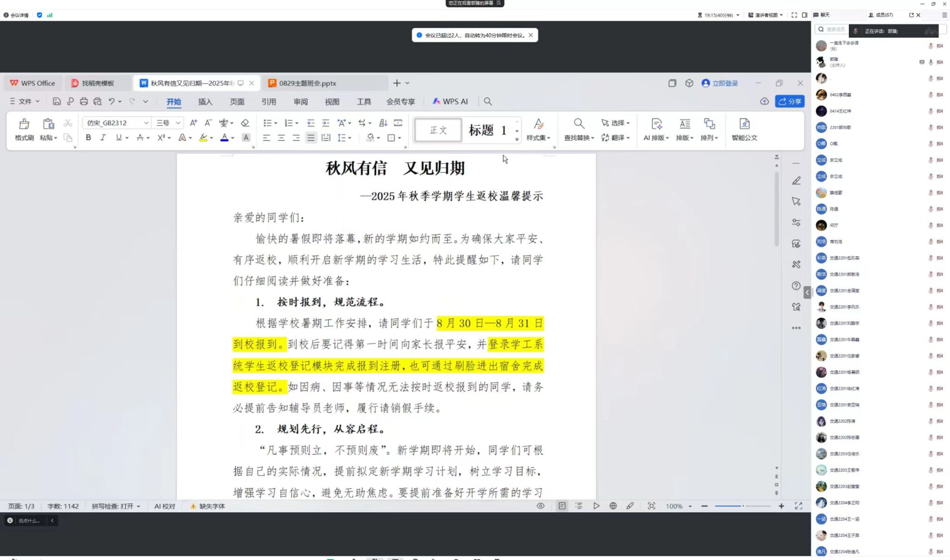The height and width of the screenshot is (560, 950).
Task: Switch to the 插入 ribbon tab
Action: [x=205, y=102]
